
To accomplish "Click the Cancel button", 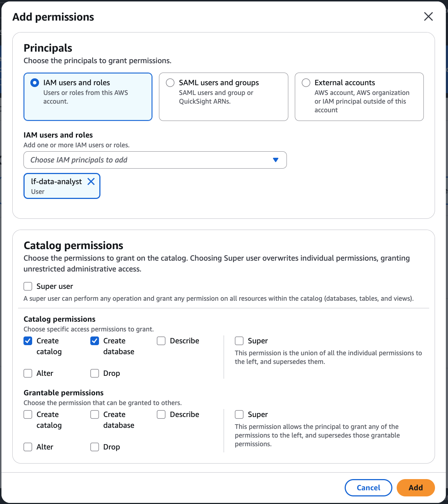I will tap(368, 487).
